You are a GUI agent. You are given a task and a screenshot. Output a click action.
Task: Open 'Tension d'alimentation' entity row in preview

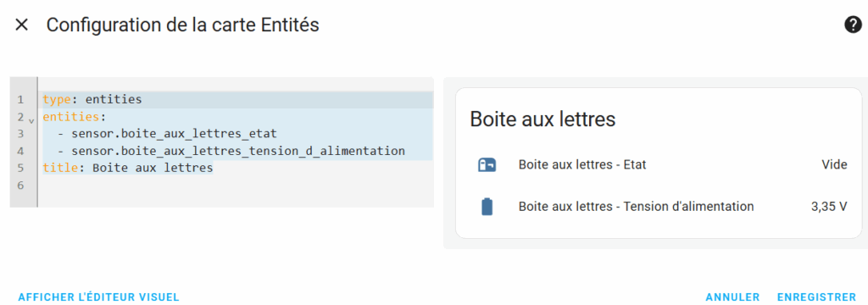tap(659, 207)
